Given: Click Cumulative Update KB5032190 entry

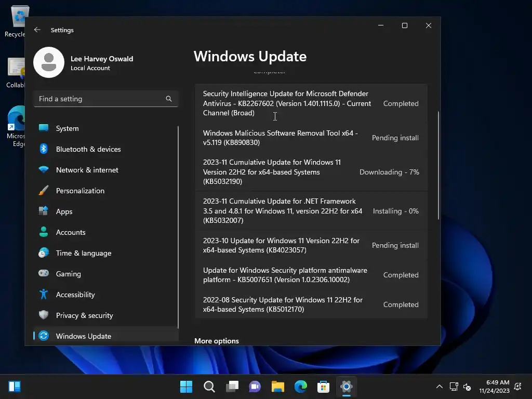Looking at the screenshot, I should click(311, 171).
